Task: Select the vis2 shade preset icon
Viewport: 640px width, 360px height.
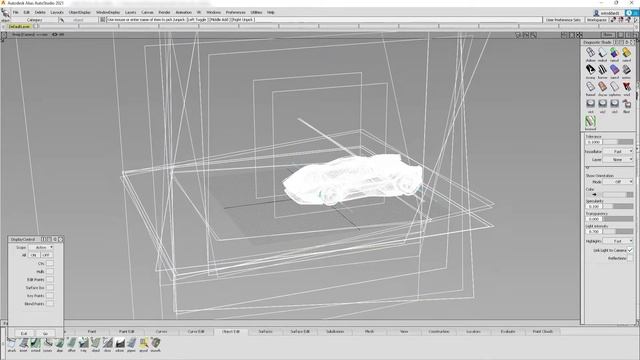Action: point(602,104)
